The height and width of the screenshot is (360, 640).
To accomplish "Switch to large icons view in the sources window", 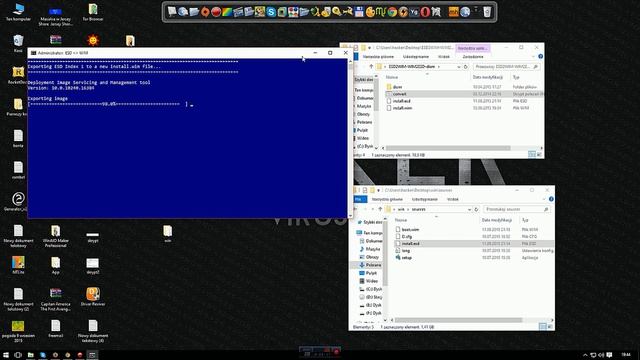I will 550,327.
